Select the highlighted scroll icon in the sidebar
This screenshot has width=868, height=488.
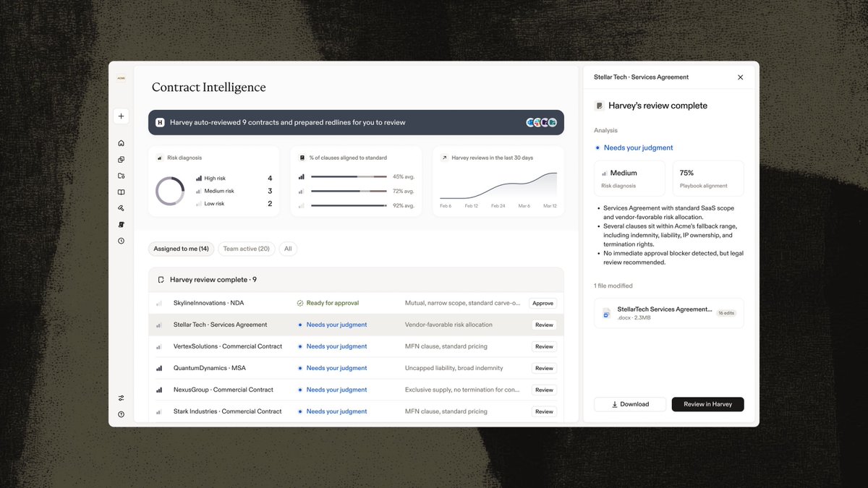pos(121,225)
